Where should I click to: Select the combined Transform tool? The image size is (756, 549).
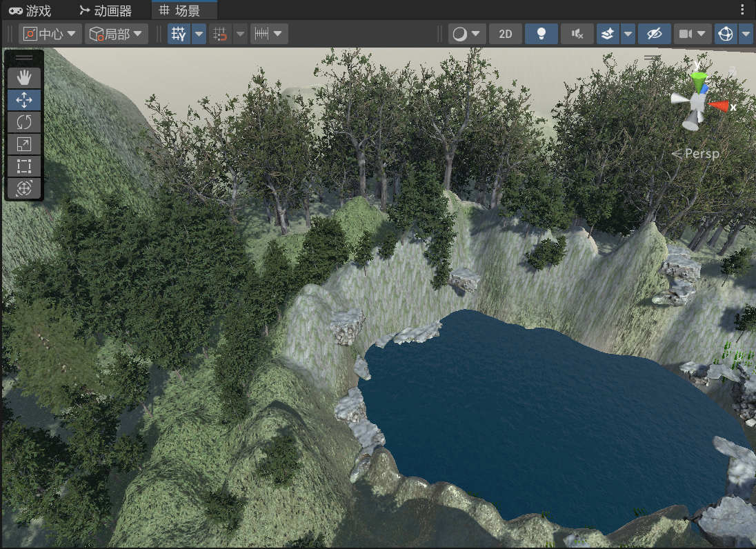click(x=24, y=188)
